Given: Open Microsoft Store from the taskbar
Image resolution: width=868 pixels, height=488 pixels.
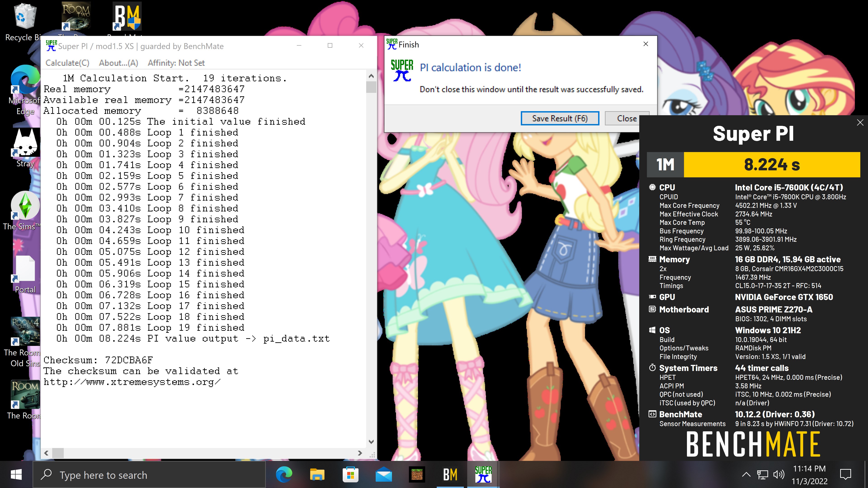Looking at the screenshot, I should (x=350, y=475).
